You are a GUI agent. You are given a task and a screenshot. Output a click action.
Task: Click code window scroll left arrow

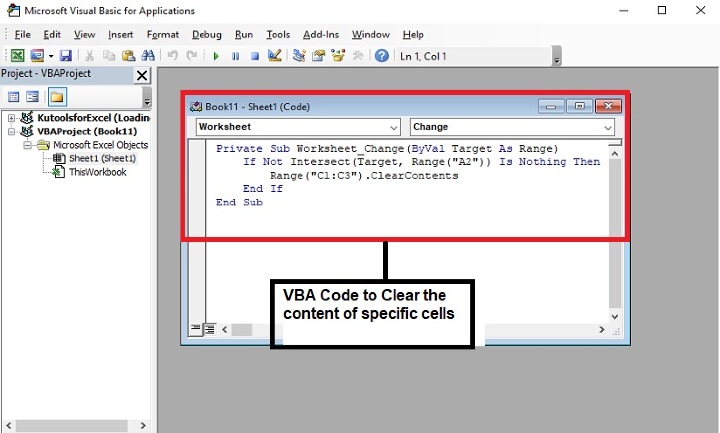[225, 329]
